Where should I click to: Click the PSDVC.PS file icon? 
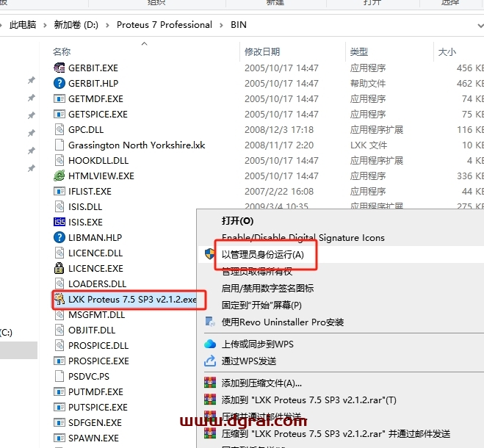pyautogui.click(x=59, y=376)
